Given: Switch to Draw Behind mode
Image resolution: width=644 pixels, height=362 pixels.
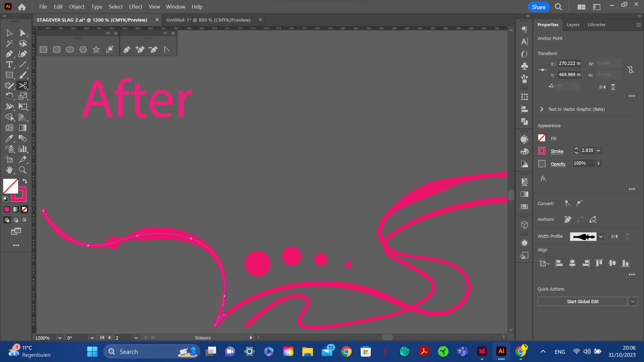Looking at the screenshot, I should (16, 220).
